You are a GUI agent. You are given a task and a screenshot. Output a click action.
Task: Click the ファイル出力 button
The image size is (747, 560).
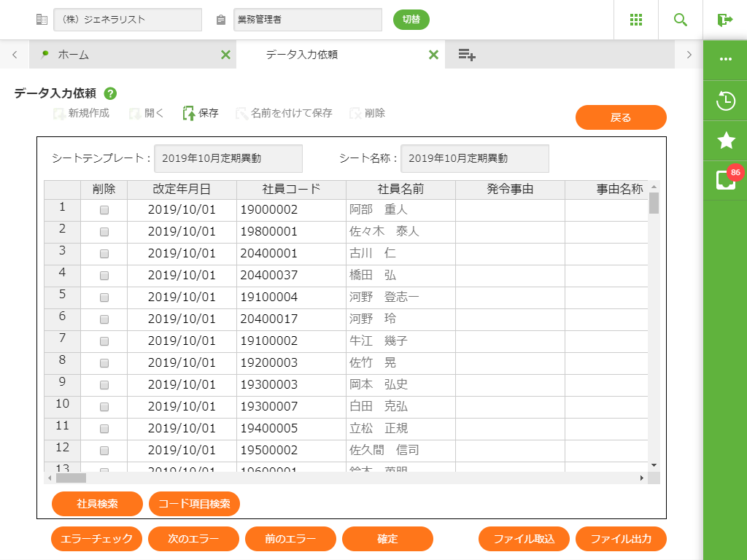point(621,539)
